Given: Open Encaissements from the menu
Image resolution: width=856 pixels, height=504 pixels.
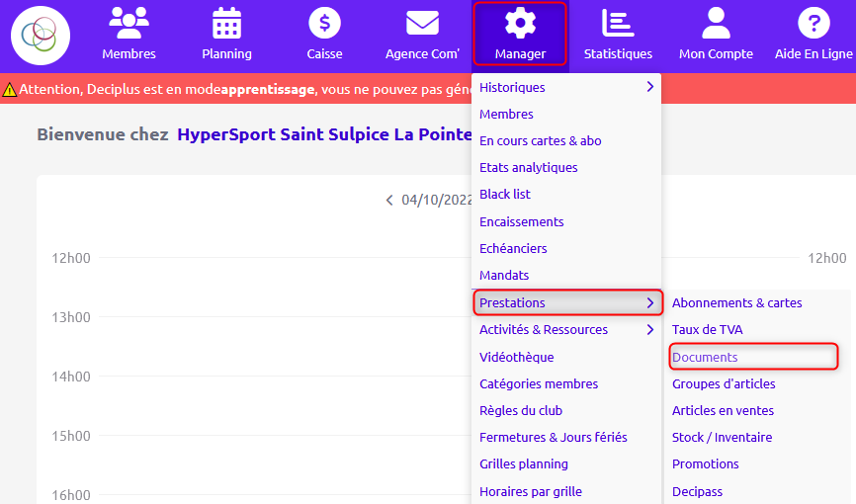Looking at the screenshot, I should (x=521, y=221).
